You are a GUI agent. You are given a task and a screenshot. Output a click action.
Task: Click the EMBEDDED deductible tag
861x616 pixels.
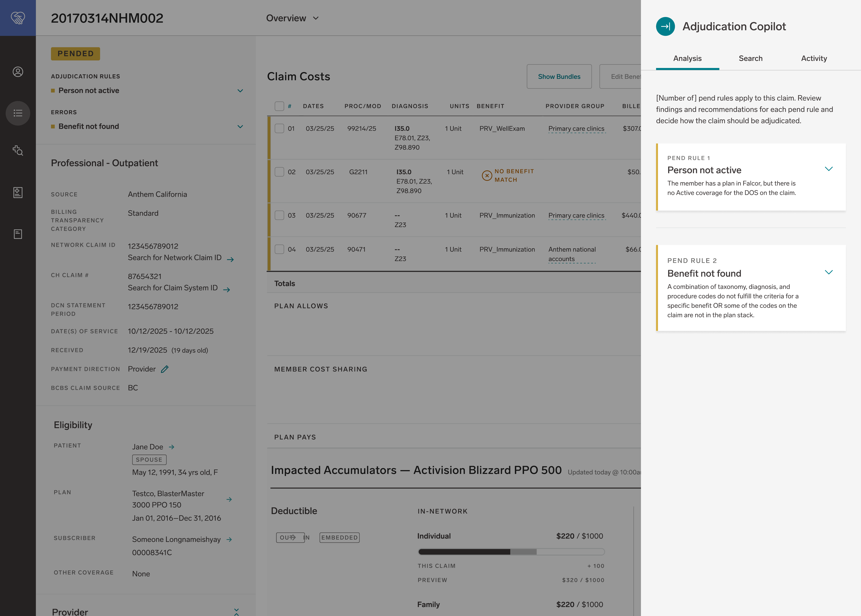point(340,537)
